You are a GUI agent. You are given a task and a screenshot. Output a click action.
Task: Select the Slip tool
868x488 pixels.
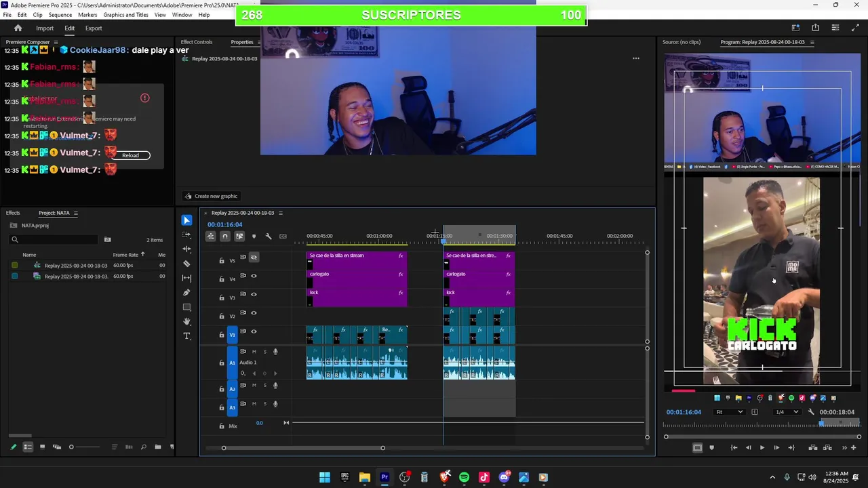186,278
